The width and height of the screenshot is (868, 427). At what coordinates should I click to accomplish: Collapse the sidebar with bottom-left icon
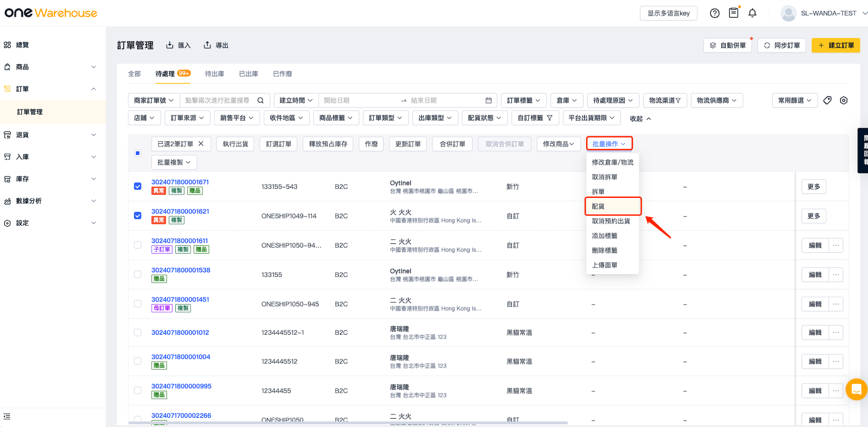pos(7,416)
